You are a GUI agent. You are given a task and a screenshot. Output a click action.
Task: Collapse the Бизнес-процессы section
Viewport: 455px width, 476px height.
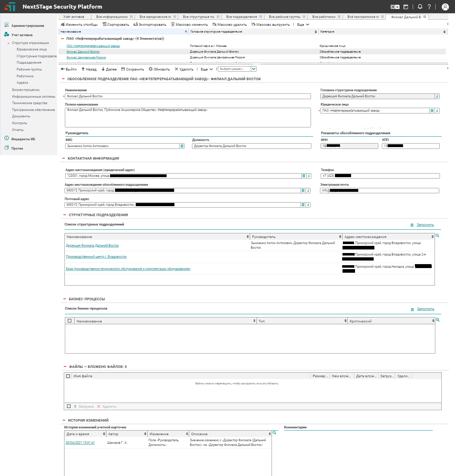pyautogui.click(x=65, y=299)
